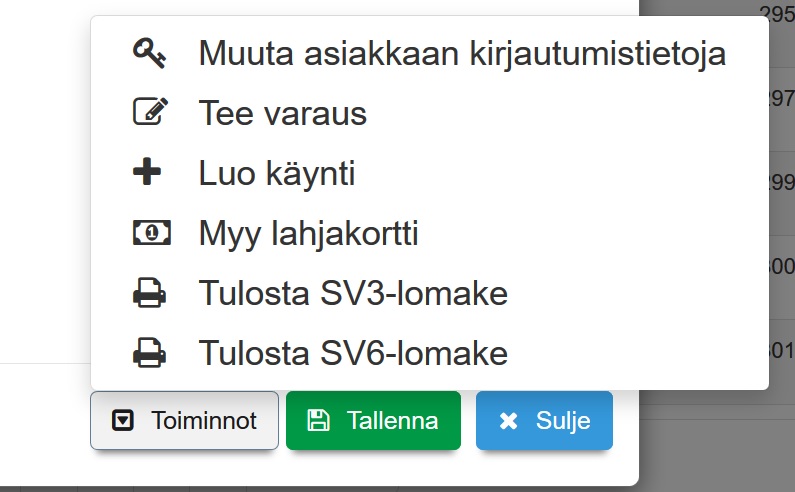Choose Myy lahjakortti from the list
This screenshot has height=492, width=795.
(x=308, y=234)
